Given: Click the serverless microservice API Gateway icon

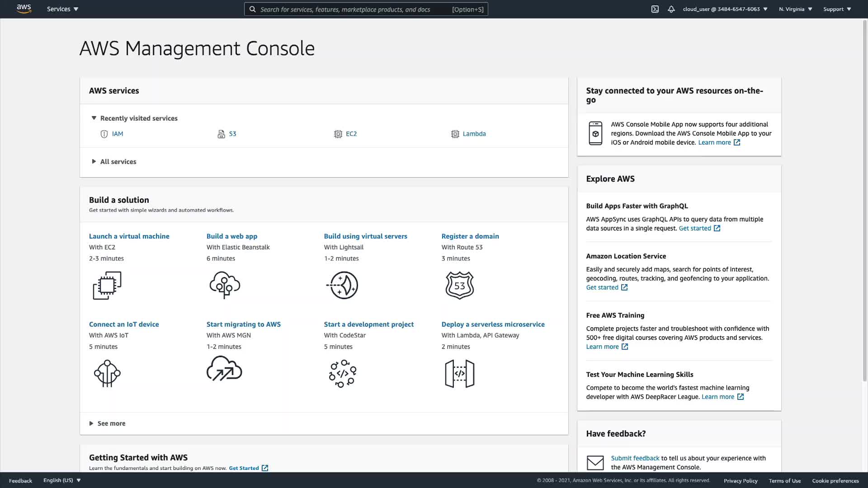Looking at the screenshot, I should click(459, 373).
